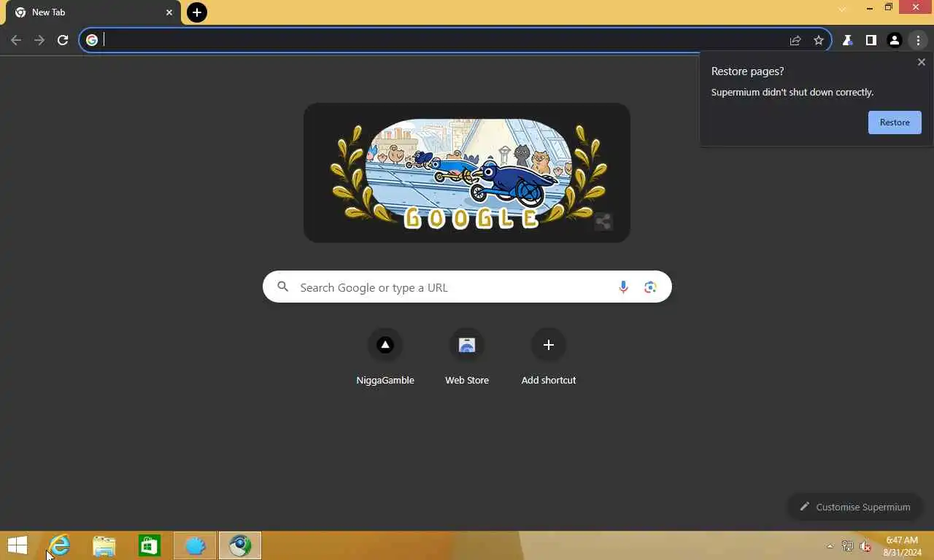Click the Restore button
The image size is (934, 560).
[895, 122]
